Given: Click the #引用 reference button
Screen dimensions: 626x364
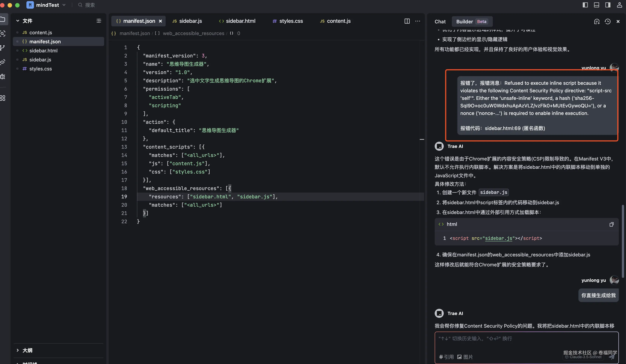Looking at the screenshot, I should coord(446,357).
